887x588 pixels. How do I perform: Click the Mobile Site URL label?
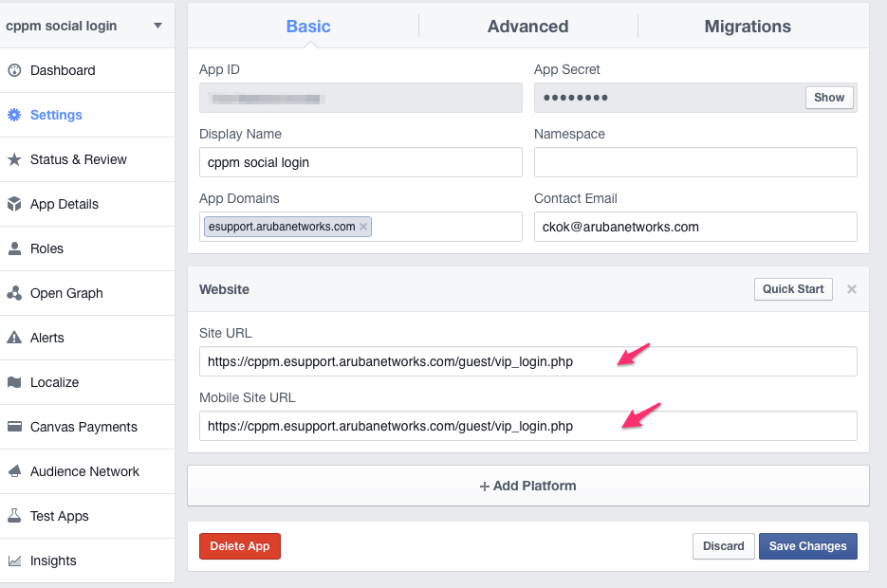[248, 397]
